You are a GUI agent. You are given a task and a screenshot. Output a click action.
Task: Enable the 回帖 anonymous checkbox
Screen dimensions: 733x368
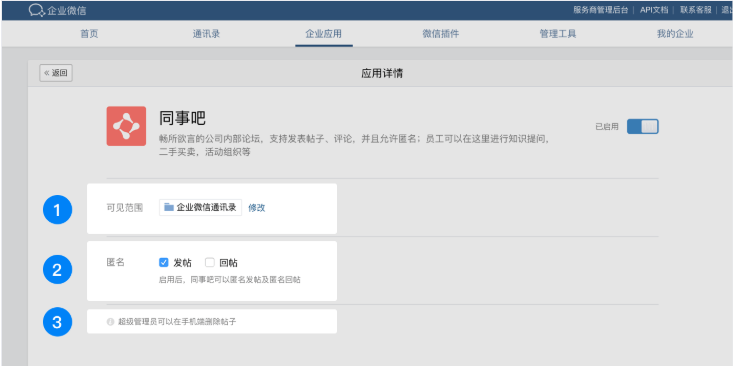coord(209,262)
